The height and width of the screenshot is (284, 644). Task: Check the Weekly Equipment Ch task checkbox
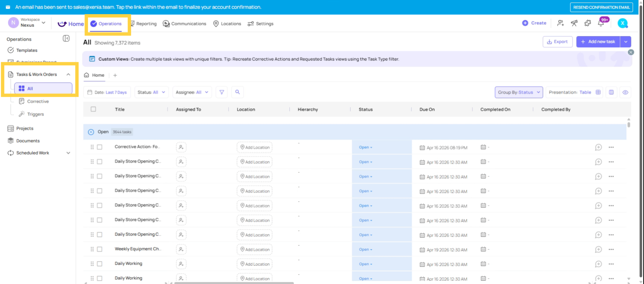100,249
